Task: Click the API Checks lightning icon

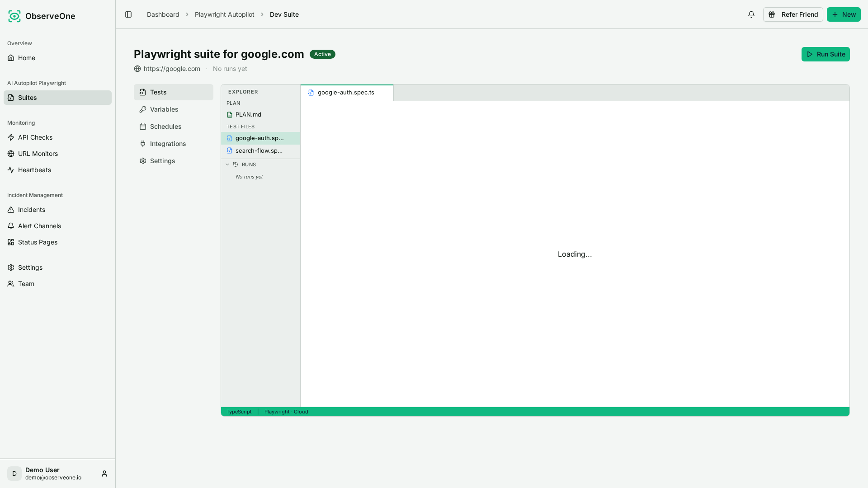Action: 11,137
